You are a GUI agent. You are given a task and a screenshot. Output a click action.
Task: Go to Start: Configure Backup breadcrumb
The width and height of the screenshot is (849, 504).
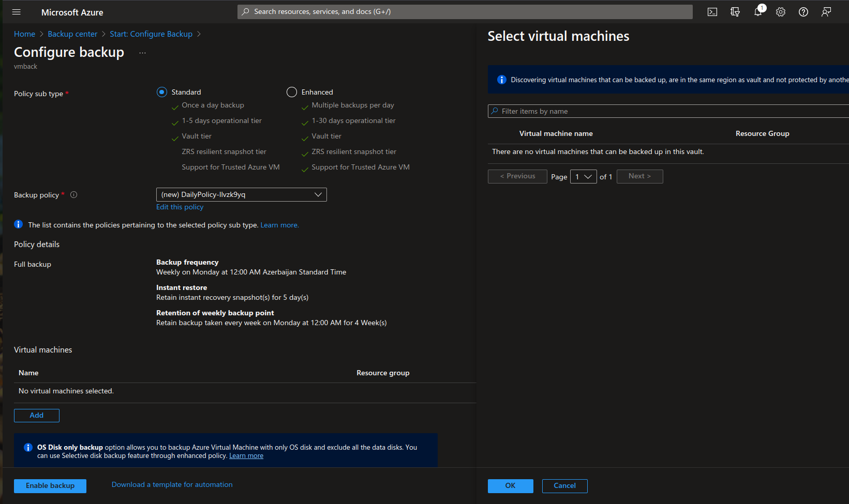[x=151, y=34]
